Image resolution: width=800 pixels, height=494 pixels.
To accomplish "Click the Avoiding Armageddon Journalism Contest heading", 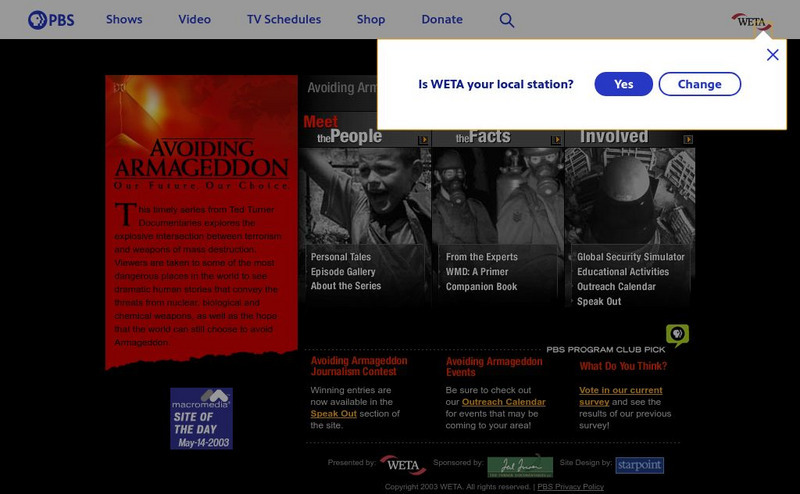I will (359, 366).
